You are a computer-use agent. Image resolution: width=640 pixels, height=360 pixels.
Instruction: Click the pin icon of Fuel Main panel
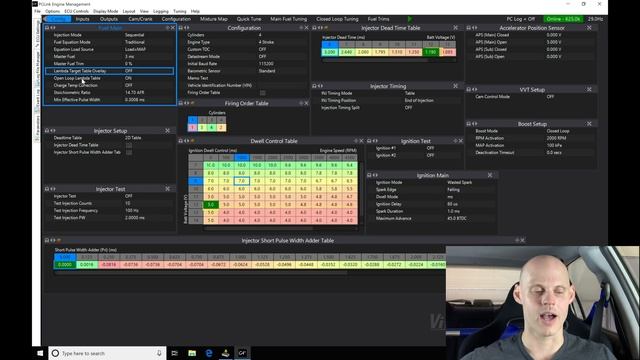coord(47,28)
